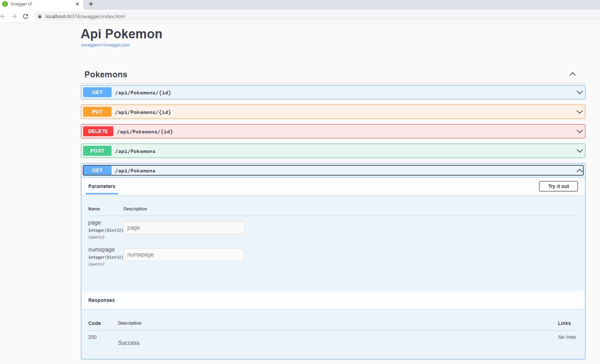Click the GET badge on /api/Pokemons/{id}
Image resolution: width=600 pixels, height=364 pixels.
pos(97,92)
